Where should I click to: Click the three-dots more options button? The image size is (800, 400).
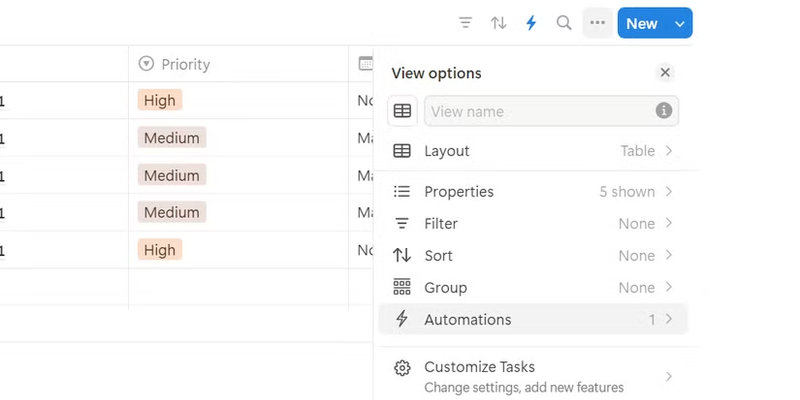tap(597, 23)
